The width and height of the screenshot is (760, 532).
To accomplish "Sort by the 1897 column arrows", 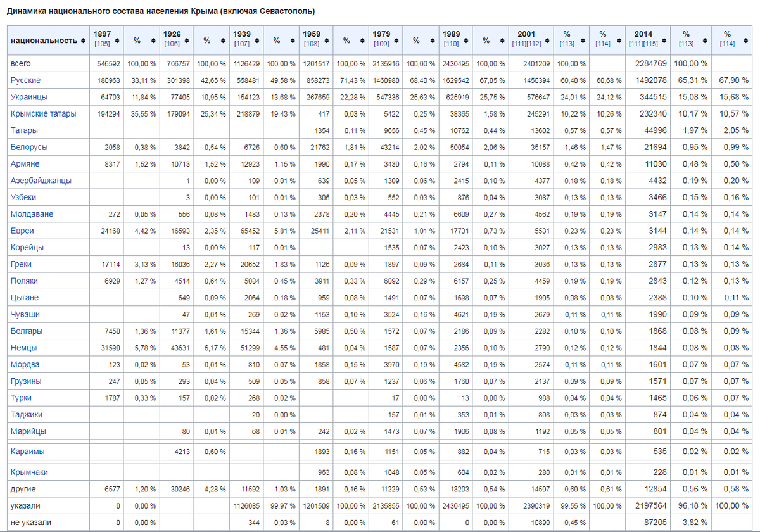I will [118, 40].
